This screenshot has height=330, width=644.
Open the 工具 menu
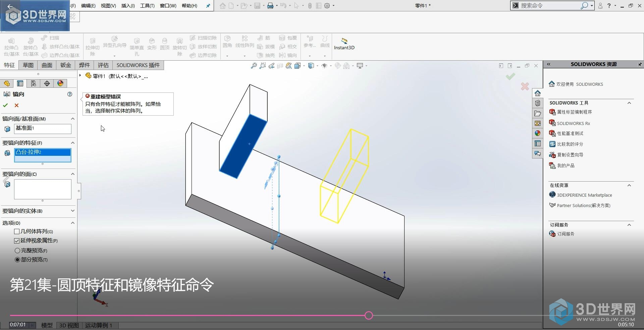pos(147,6)
